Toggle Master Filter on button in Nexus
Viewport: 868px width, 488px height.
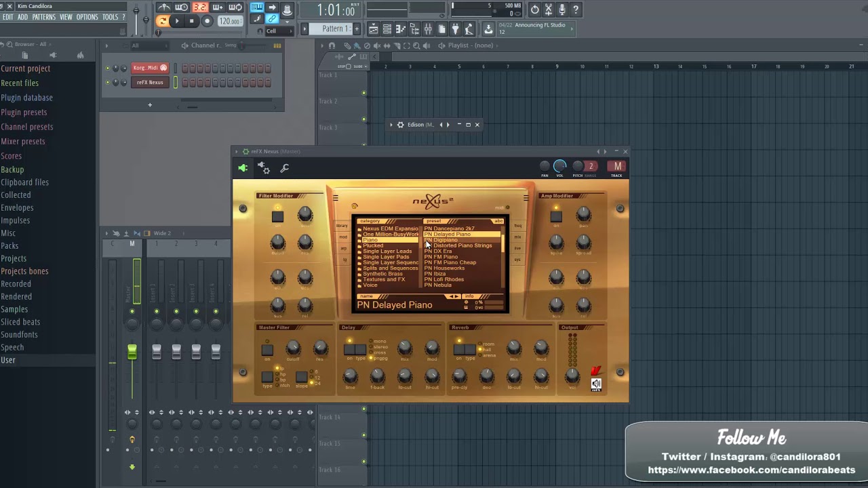tap(267, 350)
